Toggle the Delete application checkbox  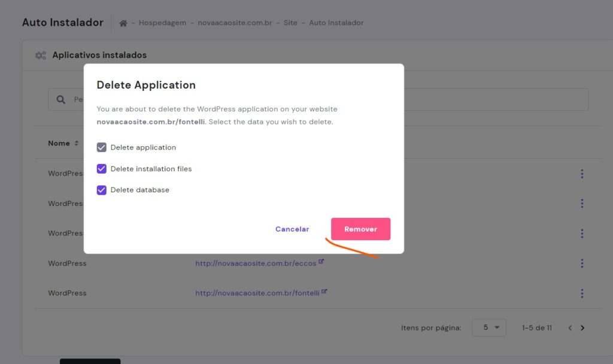tap(102, 147)
